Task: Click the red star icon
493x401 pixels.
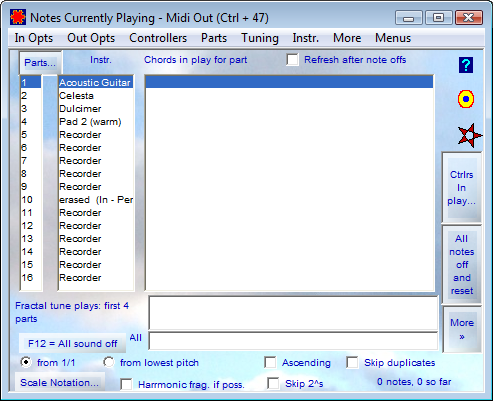Action: [x=469, y=135]
